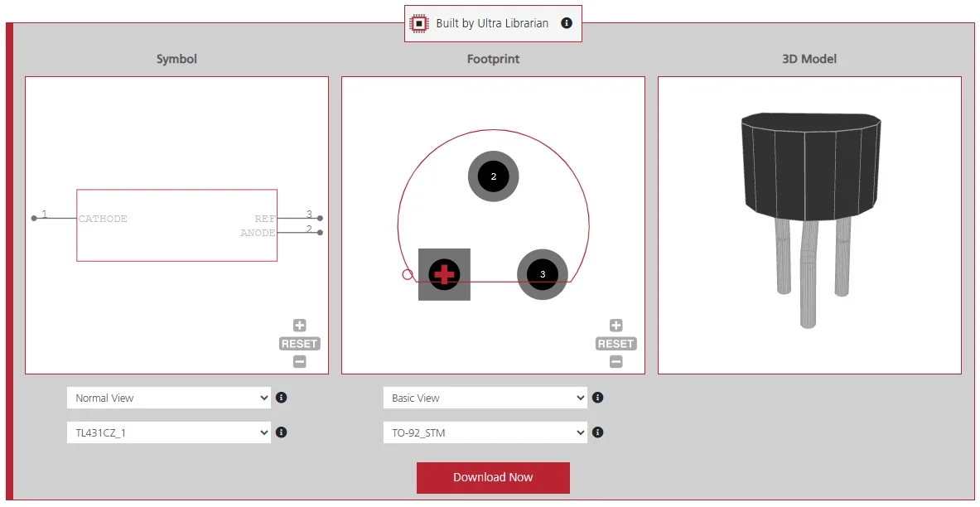Click the Ultra Librarian chip logo icon

418,24
